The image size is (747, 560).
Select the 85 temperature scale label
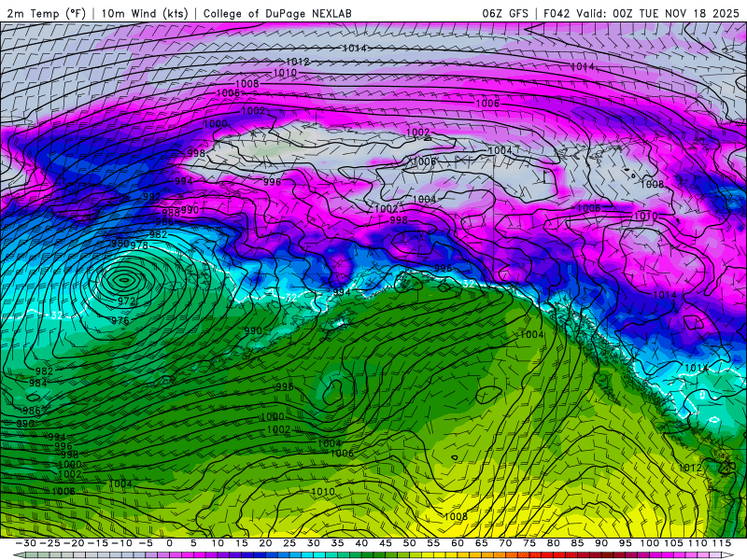577,543
